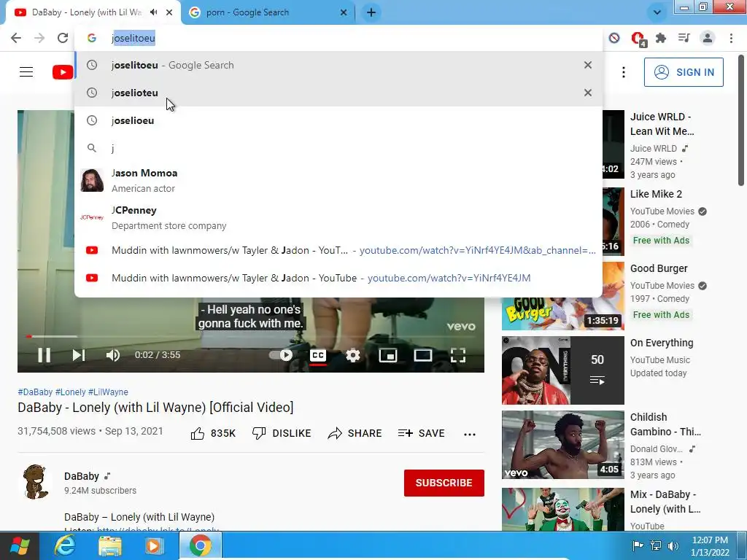
Task: Open the video settings gear
Action: [352, 355]
